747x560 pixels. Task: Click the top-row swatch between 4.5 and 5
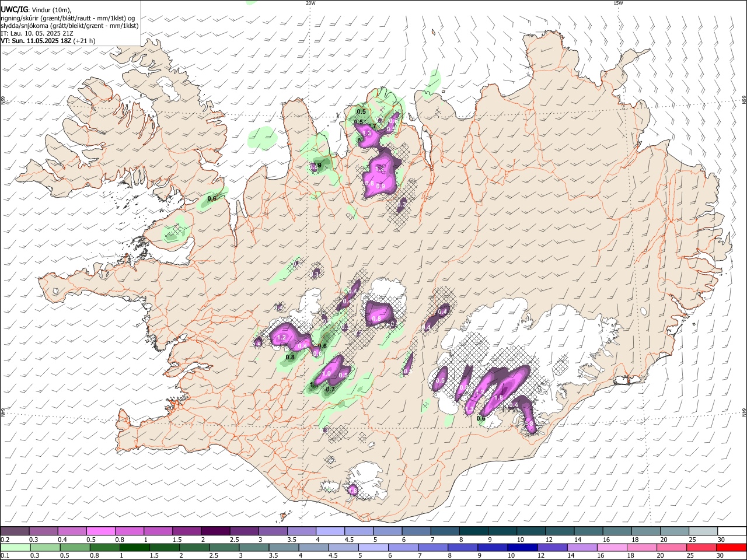coord(358,531)
